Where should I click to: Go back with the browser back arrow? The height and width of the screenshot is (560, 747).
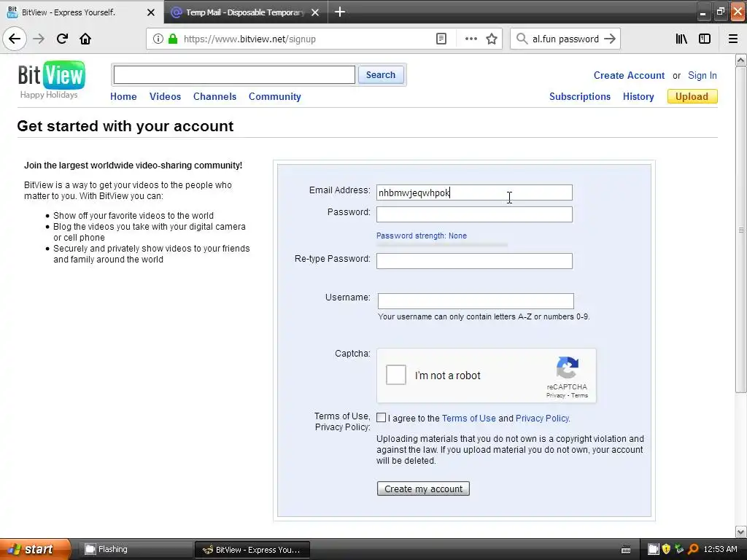pyautogui.click(x=15, y=39)
